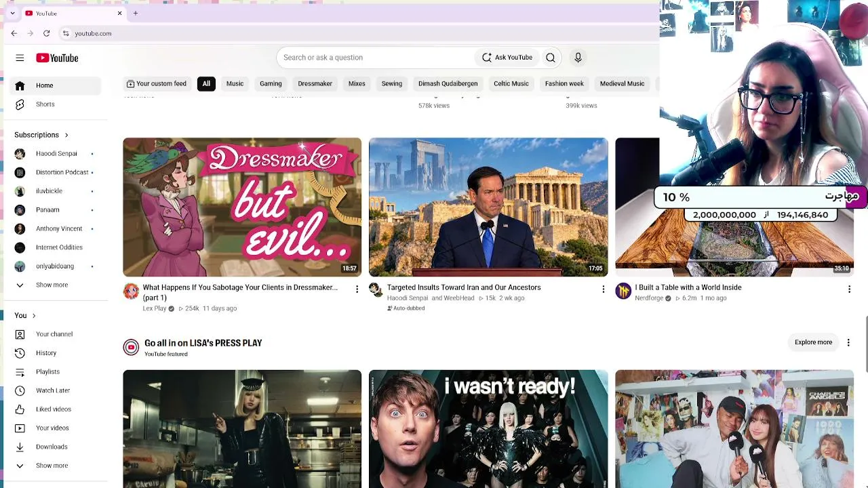
Task: Go back with browser back arrow
Action: click(14, 33)
